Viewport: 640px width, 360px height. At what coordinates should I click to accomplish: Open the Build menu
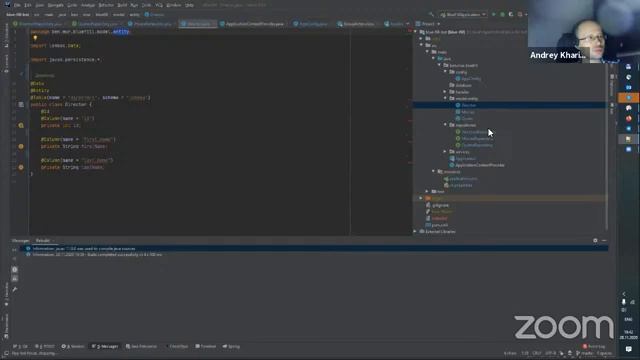click(122, 5)
